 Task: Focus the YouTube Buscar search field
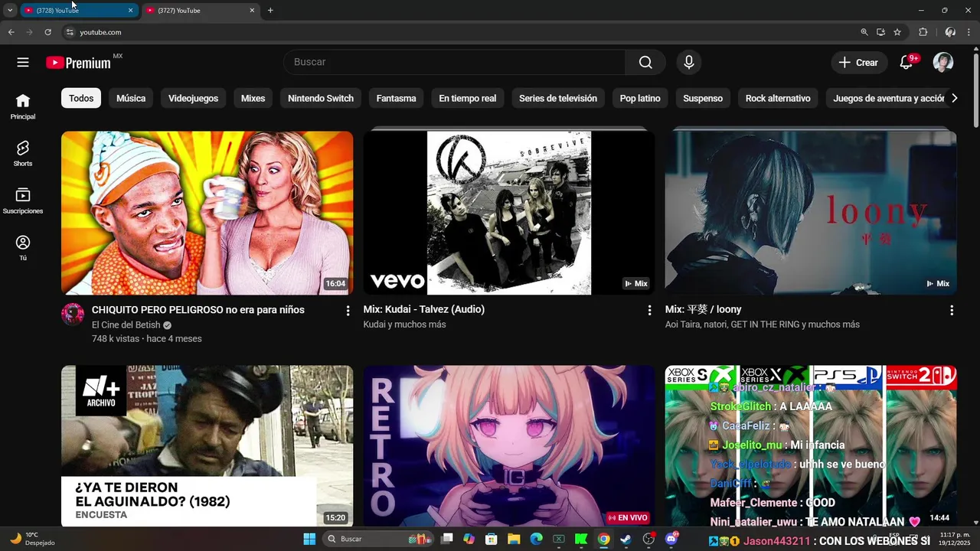[455, 62]
